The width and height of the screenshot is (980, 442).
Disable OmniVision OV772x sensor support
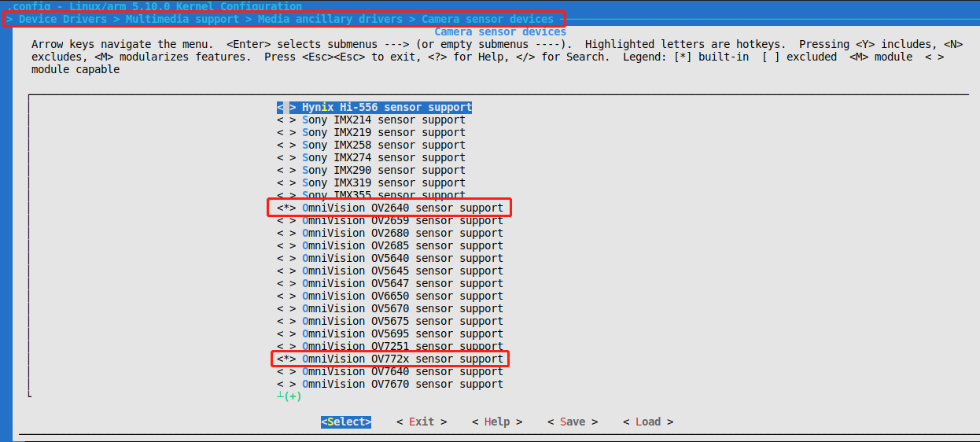coord(390,359)
